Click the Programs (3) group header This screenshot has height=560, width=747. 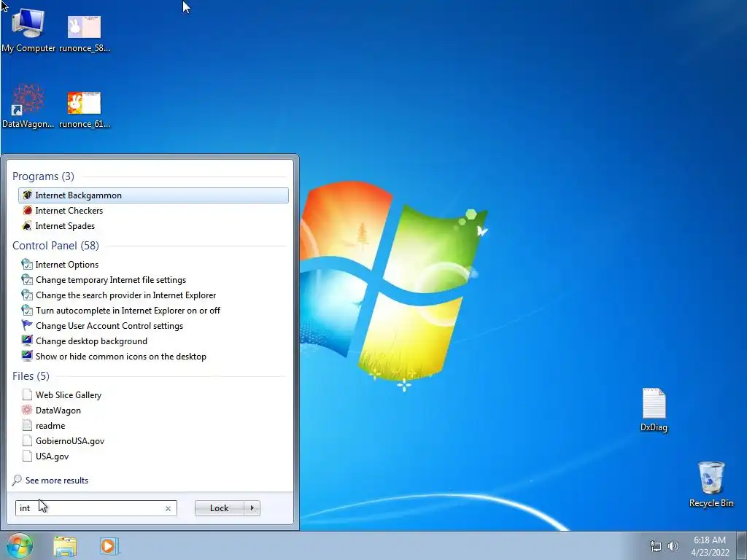pyautogui.click(x=43, y=176)
